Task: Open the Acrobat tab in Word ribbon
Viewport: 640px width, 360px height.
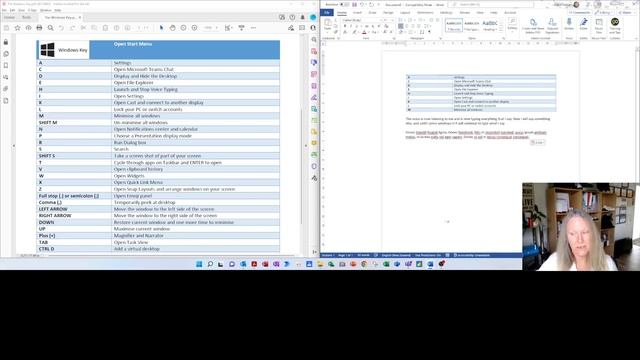Action: (510, 13)
